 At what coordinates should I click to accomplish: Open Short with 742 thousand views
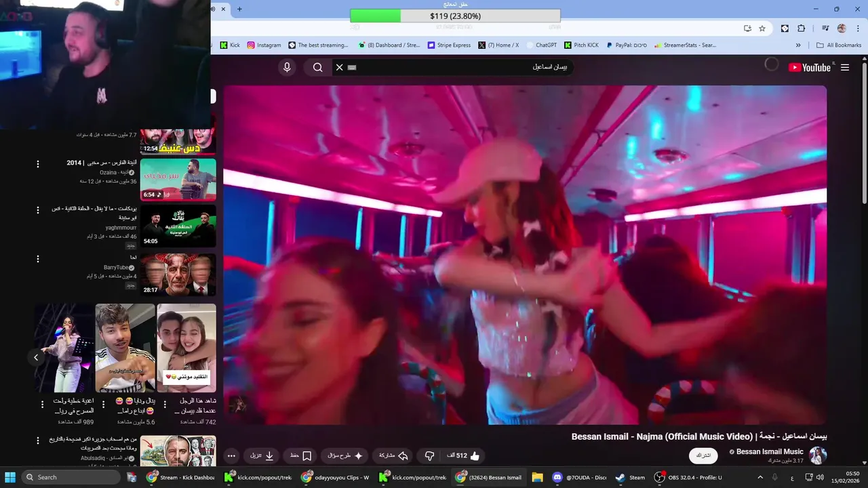(x=186, y=348)
